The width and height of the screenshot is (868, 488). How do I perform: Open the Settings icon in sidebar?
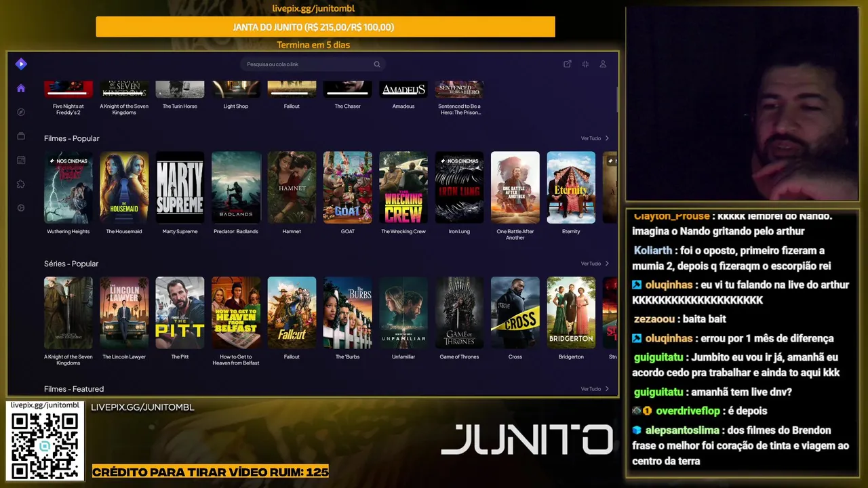(x=21, y=208)
